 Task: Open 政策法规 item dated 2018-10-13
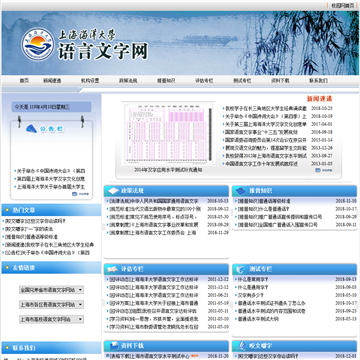tap(154, 201)
